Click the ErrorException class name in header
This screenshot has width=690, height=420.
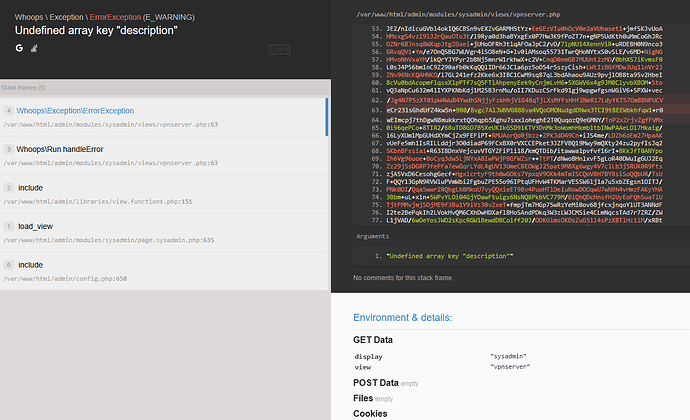115,17
